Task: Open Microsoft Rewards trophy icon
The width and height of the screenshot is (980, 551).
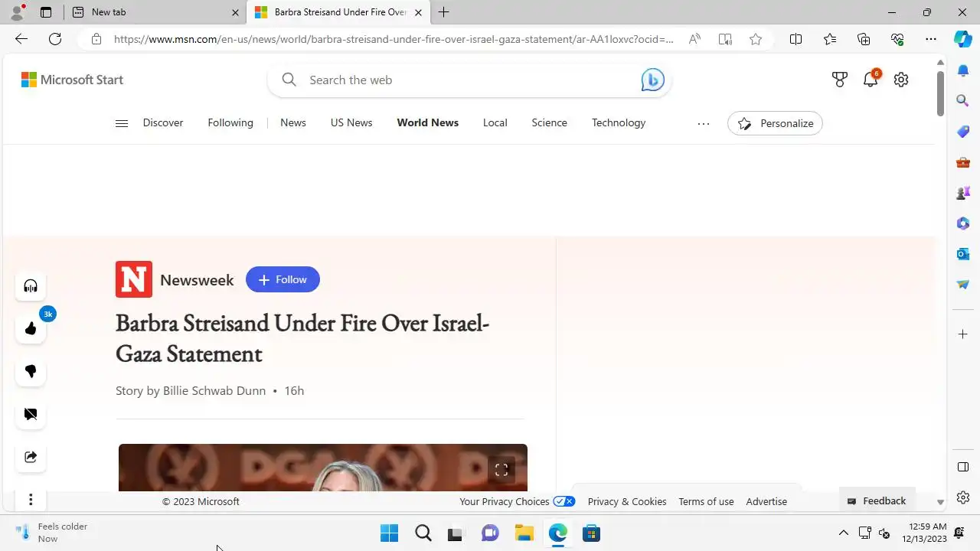Action: (840, 80)
